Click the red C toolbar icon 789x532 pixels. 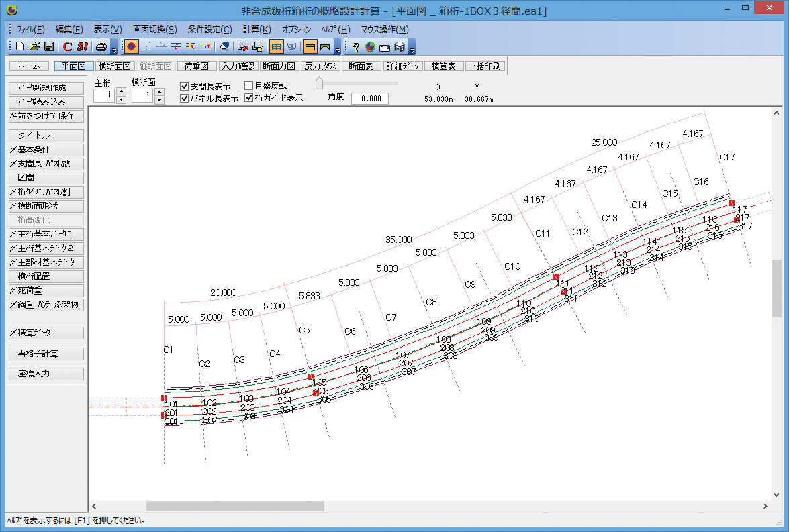tap(67, 47)
